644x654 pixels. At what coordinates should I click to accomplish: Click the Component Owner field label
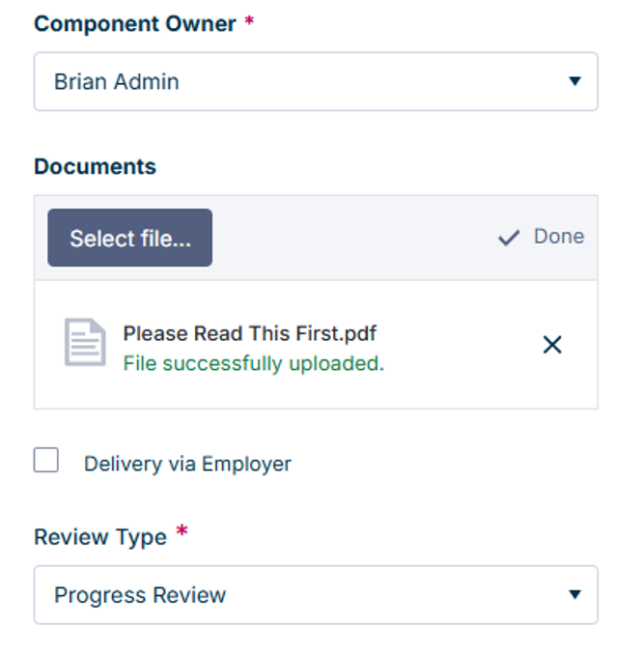coord(134,24)
